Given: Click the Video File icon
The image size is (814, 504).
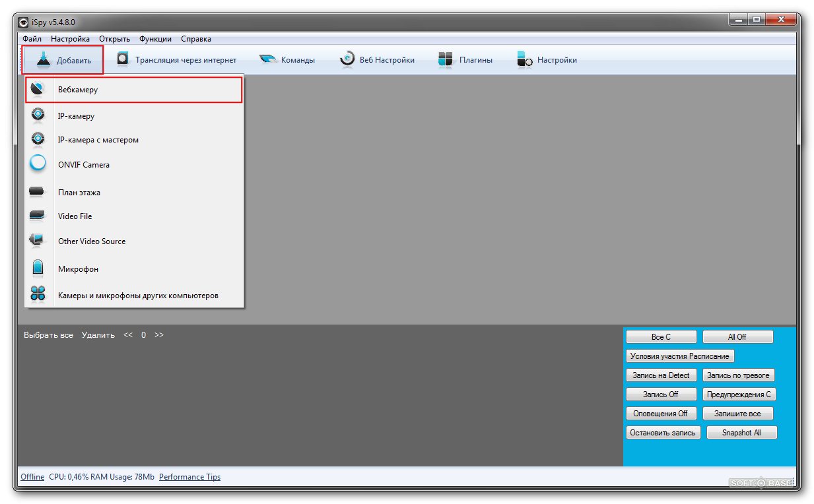Looking at the screenshot, I should (38, 216).
